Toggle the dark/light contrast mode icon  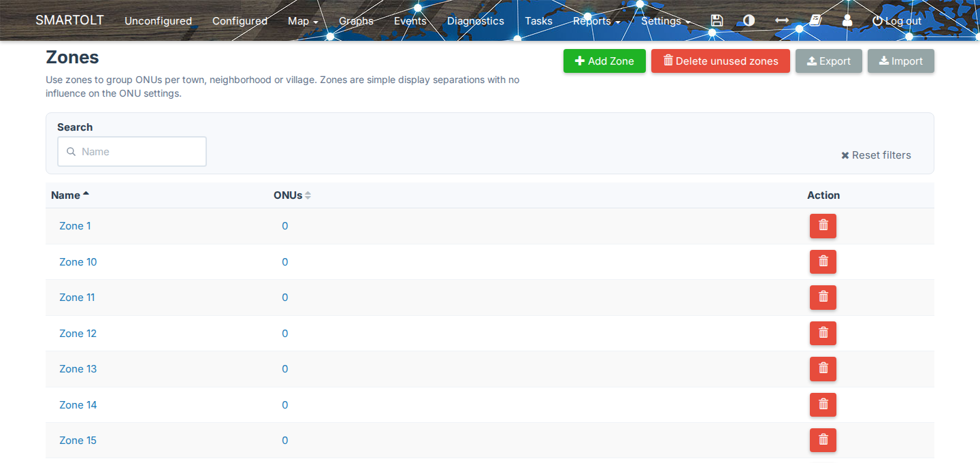coord(749,20)
